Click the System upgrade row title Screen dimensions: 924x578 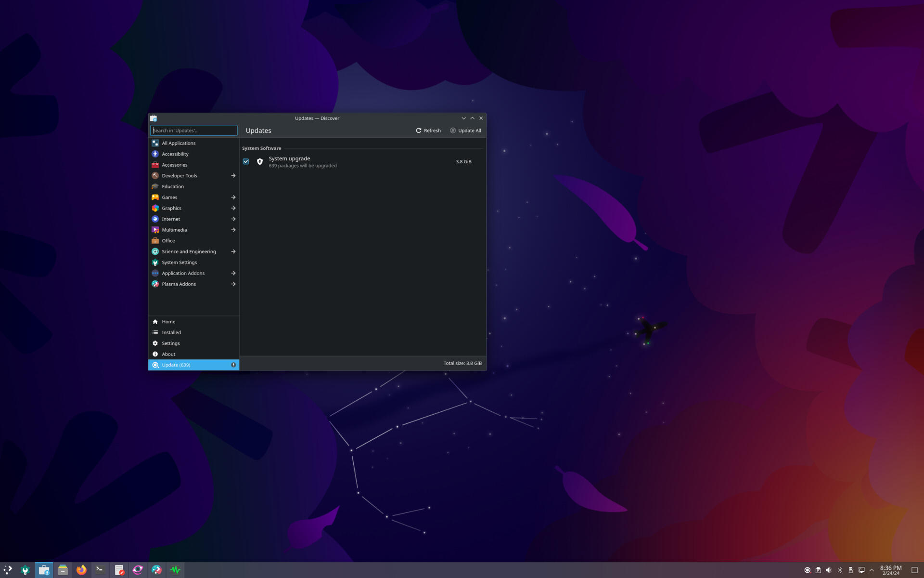pyautogui.click(x=289, y=158)
